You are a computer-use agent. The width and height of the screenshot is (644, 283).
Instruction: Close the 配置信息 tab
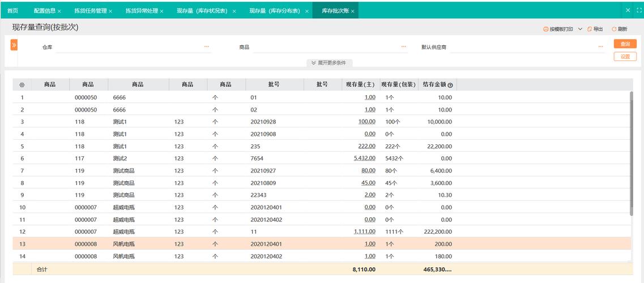[x=59, y=11]
